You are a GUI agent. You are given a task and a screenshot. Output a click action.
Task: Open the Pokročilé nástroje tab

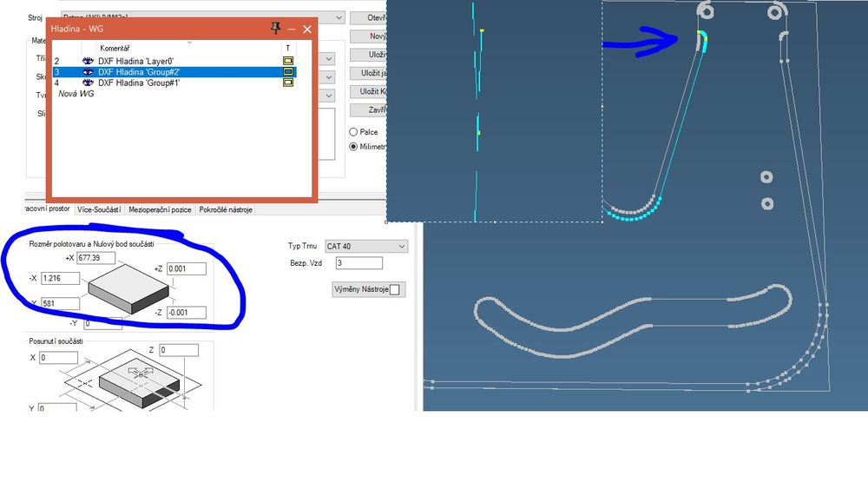click(x=225, y=209)
